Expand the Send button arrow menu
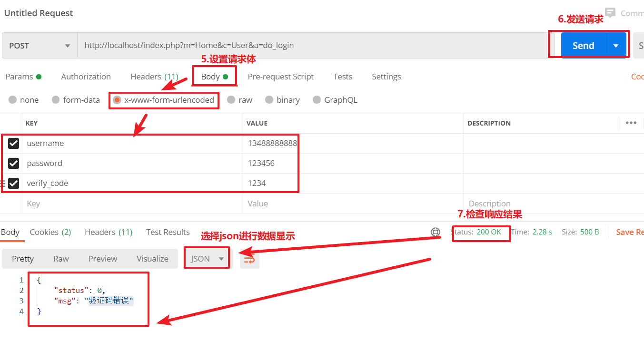This screenshot has height=360, width=644. (616, 46)
